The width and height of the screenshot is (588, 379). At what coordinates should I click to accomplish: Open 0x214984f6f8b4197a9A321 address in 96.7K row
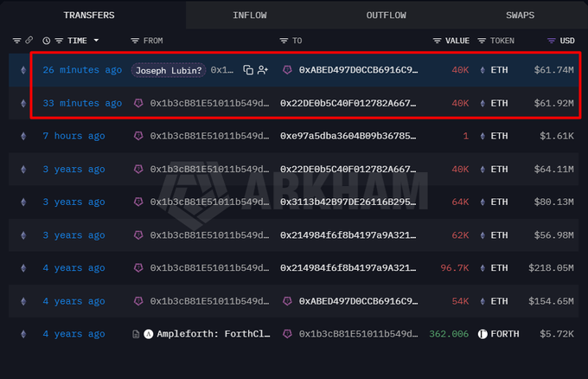coord(348,268)
